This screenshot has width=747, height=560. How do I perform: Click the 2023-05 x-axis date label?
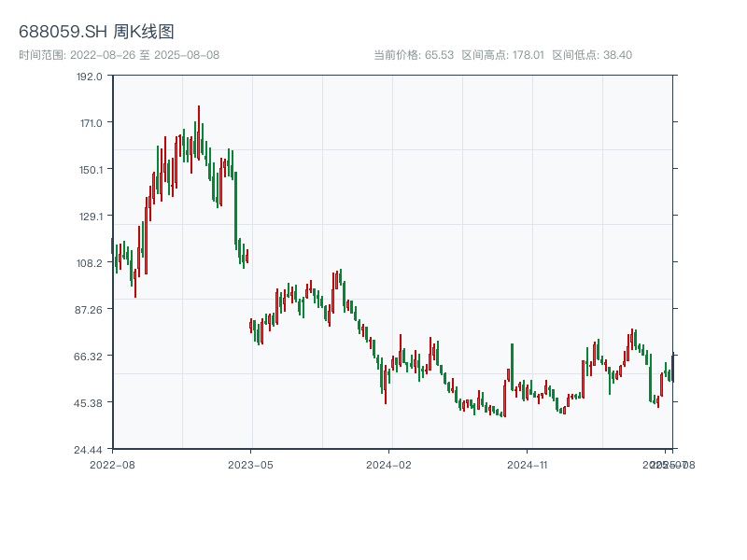250,464
